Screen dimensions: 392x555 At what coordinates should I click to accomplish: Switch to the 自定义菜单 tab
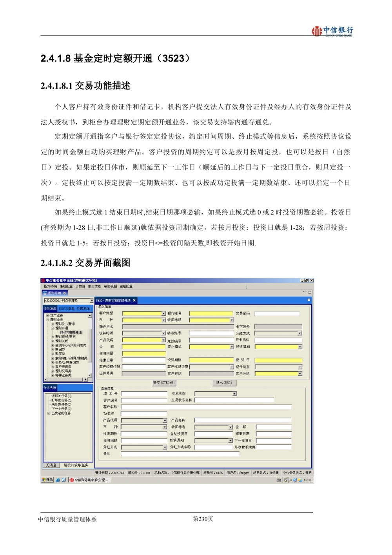pyautogui.click(x=67, y=309)
